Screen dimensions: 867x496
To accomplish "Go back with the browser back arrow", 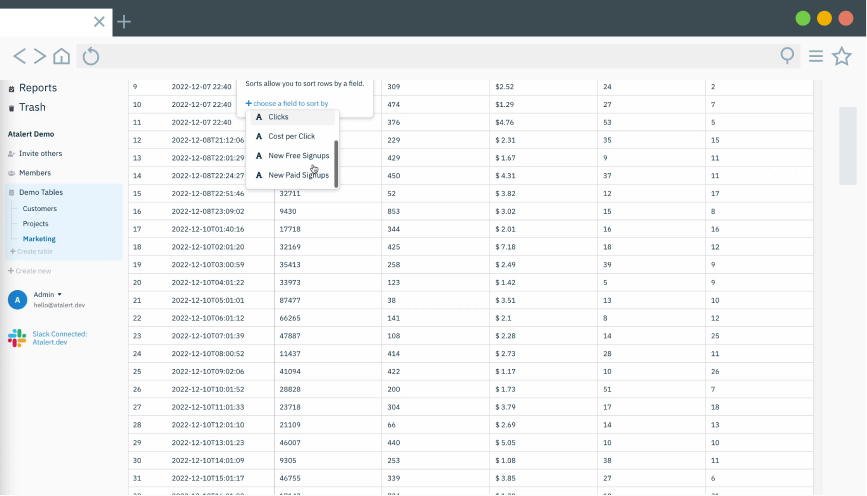I will pyautogui.click(x=19, y=56).
